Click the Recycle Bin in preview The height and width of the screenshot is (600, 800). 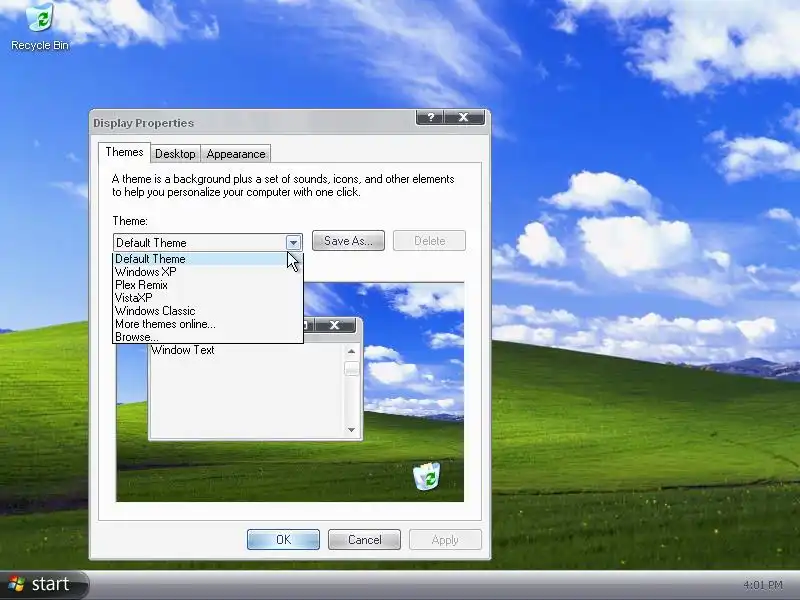pyautogui.click(x=427, y=476)
